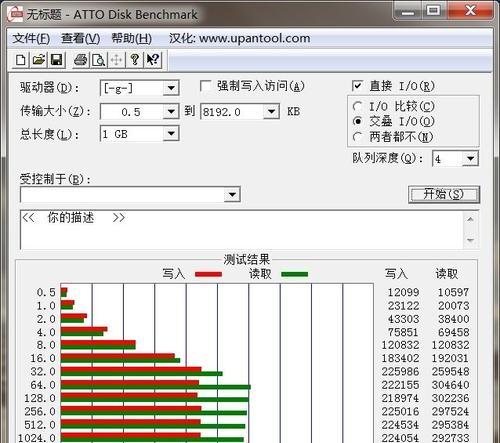
Task: Select the 两者都不(N) radio button
Action: pyautogui.click(x=357, y=137)
